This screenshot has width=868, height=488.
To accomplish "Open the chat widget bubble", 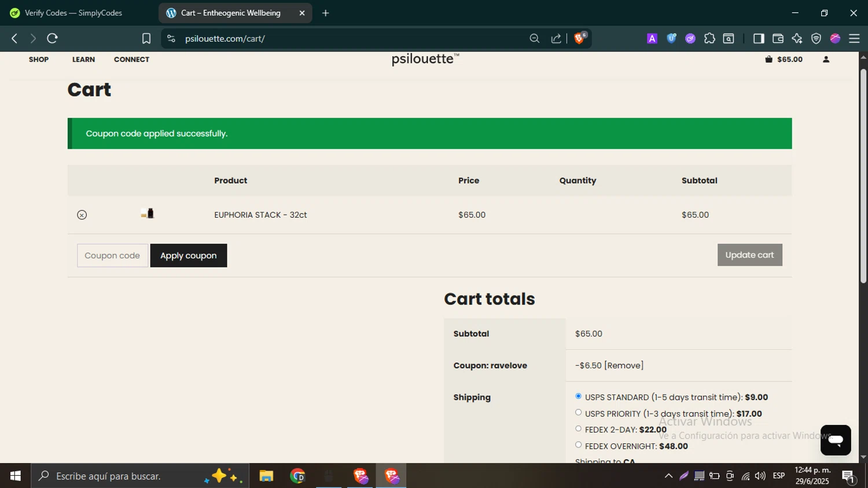I will (836, 440).
